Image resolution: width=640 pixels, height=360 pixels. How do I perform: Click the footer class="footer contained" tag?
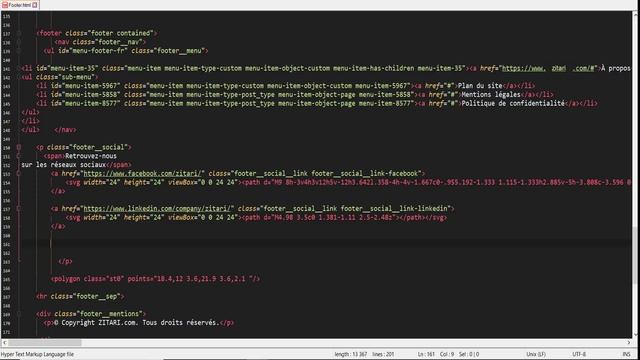pos(97,33)
